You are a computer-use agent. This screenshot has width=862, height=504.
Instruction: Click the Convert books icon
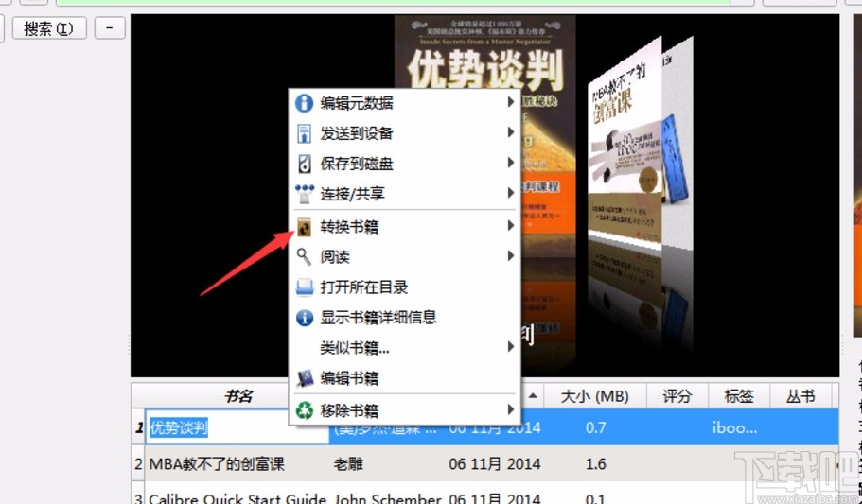click(x=304, y=226)
